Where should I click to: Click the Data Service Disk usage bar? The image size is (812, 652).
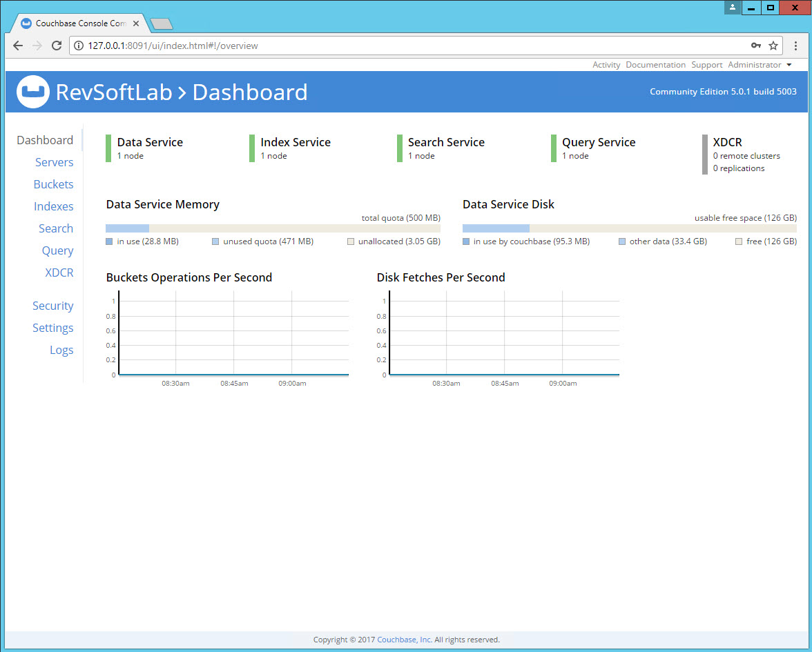[x=629, y=228]
